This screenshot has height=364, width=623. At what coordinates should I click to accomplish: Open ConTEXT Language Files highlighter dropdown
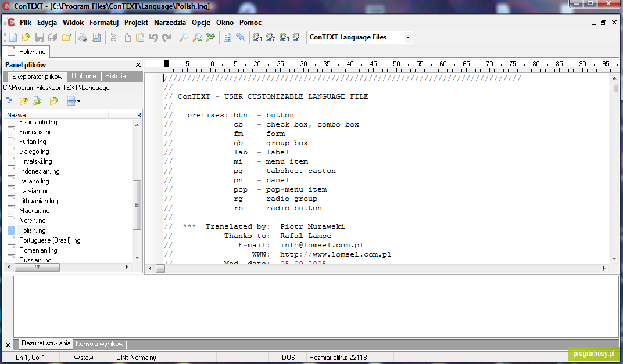coord(408,37)
